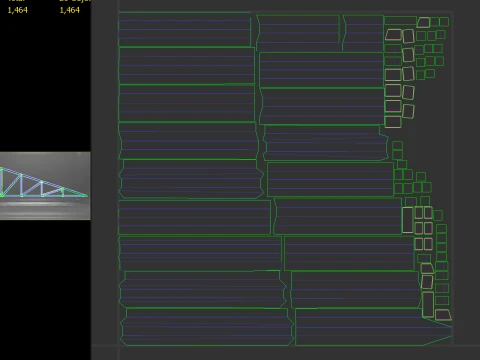Viewport: 480px width, 360px height.
Task: Select the second yellow 1,464 value
Action: coord(70,10)
